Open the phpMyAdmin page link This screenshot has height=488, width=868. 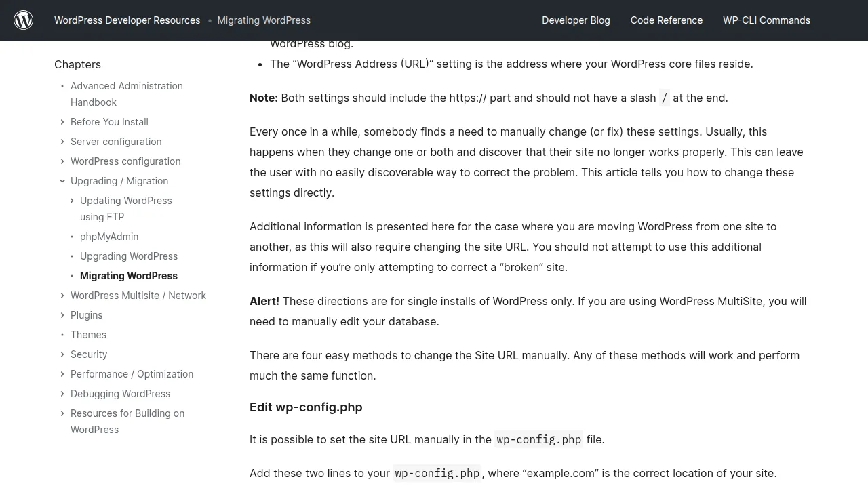pos(109,237)
